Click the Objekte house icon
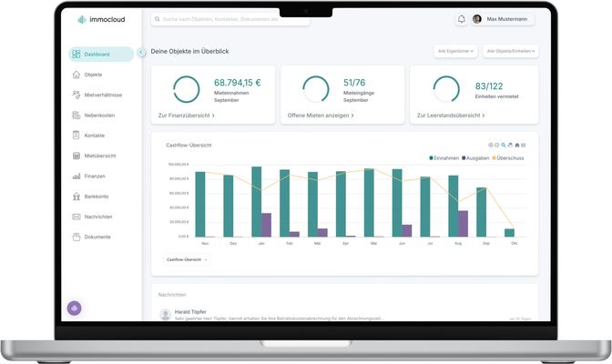 (x=76, y=75)
